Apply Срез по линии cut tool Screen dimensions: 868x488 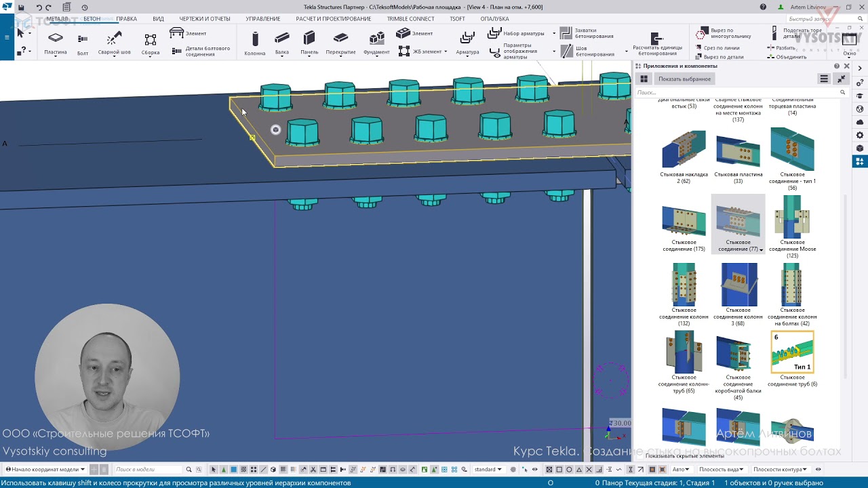(x=717, y=48)
